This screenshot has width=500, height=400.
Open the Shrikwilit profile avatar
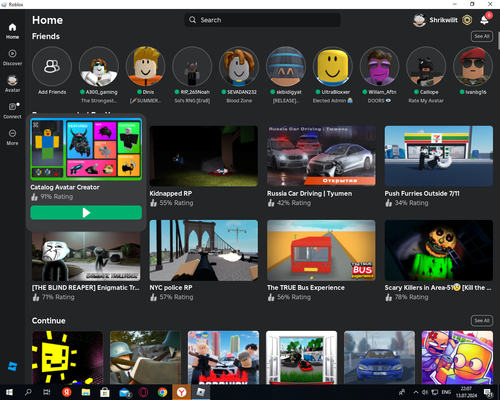[419, 20]
